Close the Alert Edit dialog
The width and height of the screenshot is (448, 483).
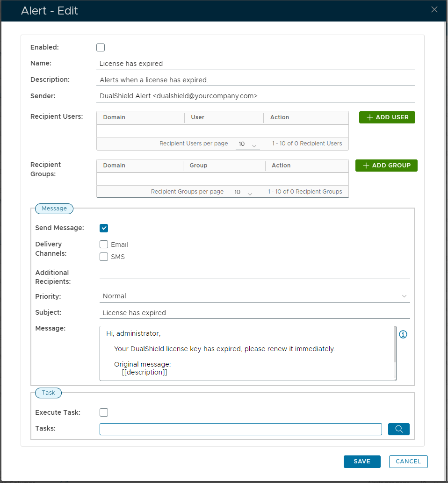(x=434, y=9)
